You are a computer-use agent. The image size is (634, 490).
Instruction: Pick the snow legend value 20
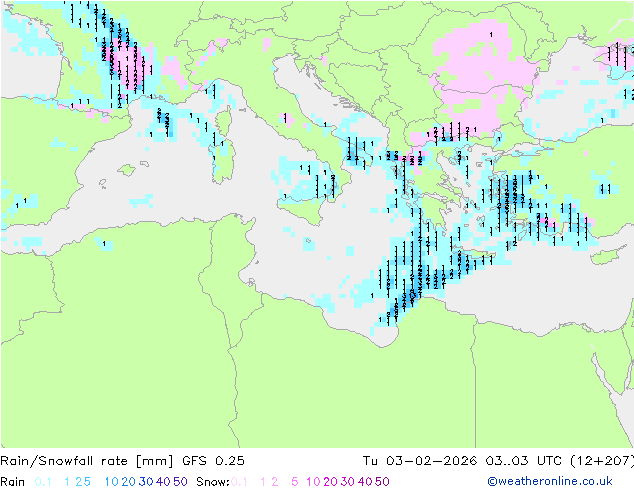[330, 482]
